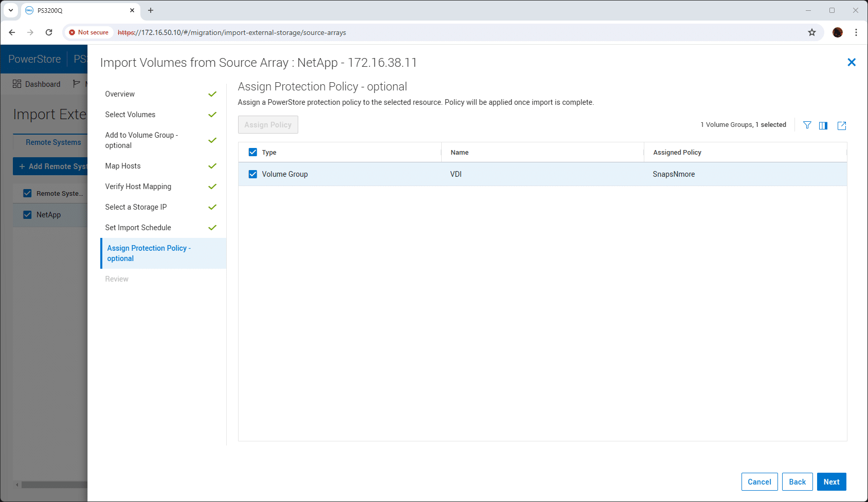The height and width of the screenshot is (502, 868).
Task: Toggle the Remote System header checkbox
Action: click(x=27, y=193)
